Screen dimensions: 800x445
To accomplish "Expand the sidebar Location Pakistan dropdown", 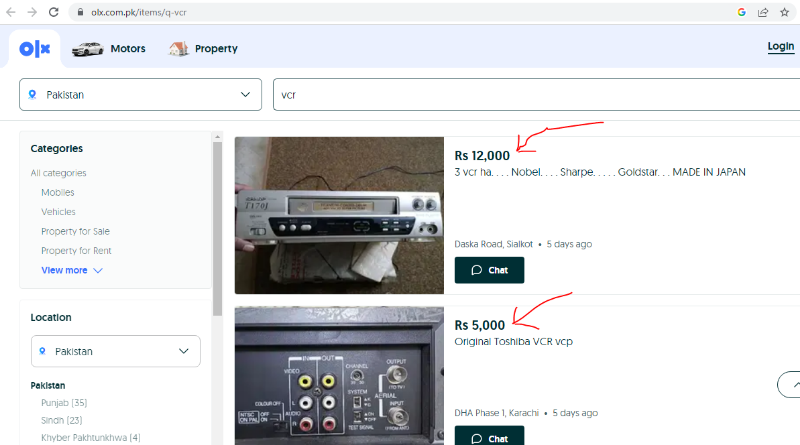I will coord(115,351).
